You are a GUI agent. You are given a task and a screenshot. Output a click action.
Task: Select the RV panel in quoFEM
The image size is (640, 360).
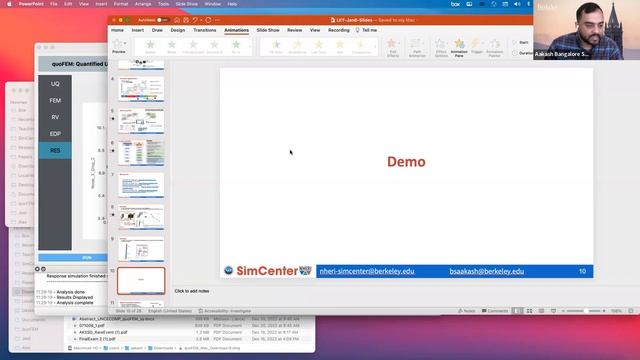point(55,117)
